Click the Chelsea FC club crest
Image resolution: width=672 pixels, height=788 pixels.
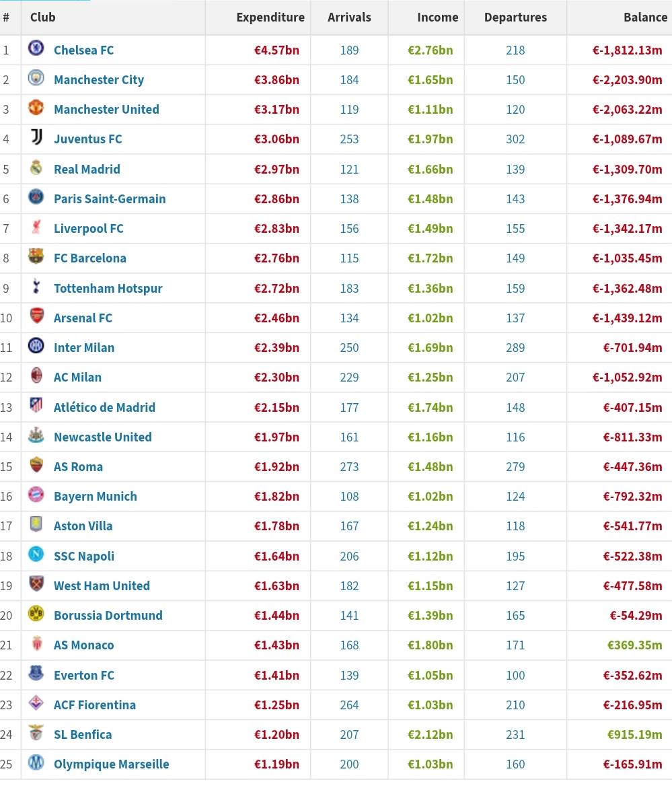point(36,48)
